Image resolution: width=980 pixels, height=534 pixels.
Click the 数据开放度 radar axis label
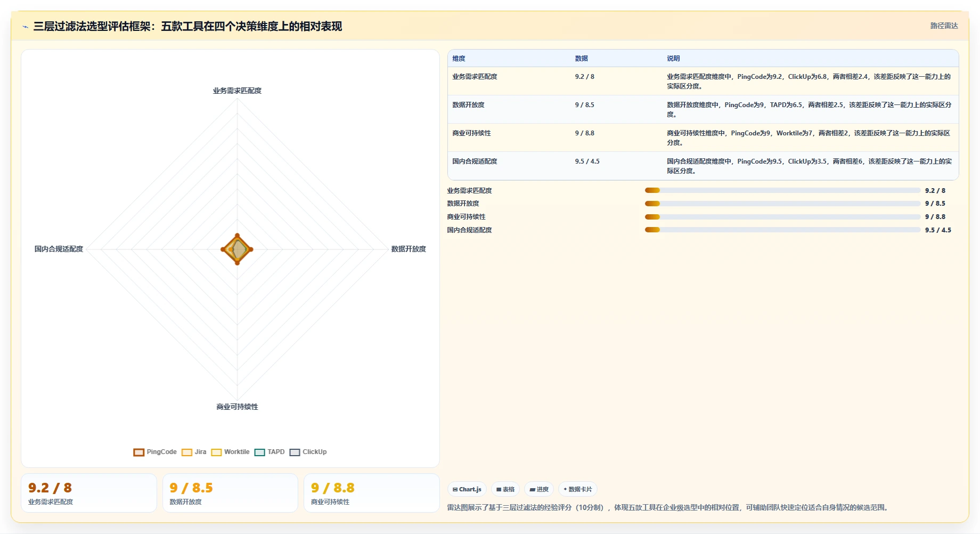click(x=409, y=249)
